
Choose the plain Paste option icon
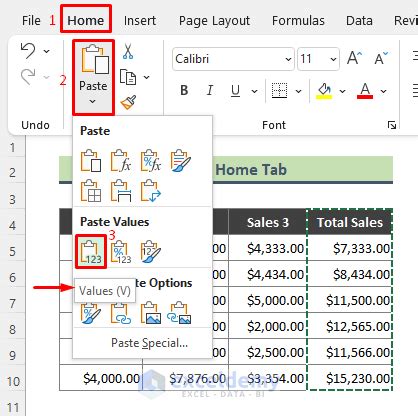[91, 161]
